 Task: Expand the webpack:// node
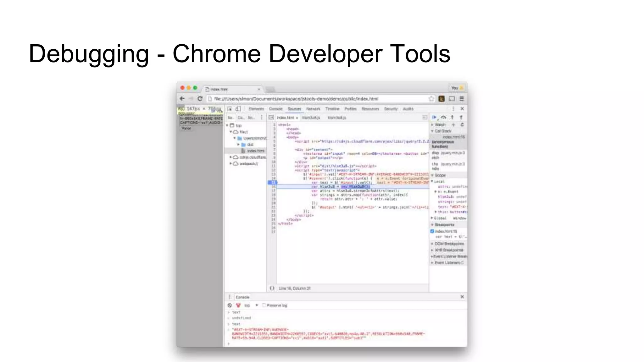(231, 163)
